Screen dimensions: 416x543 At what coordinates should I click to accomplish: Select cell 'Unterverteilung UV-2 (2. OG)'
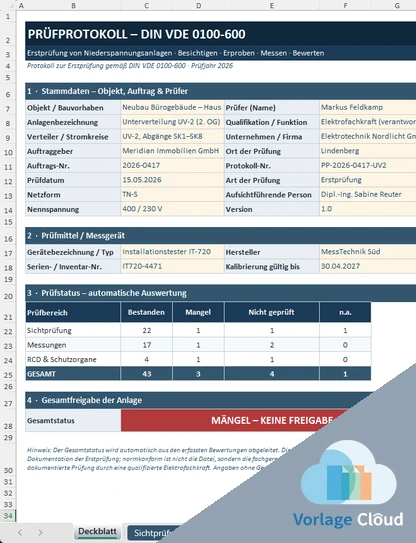[172, 122]
